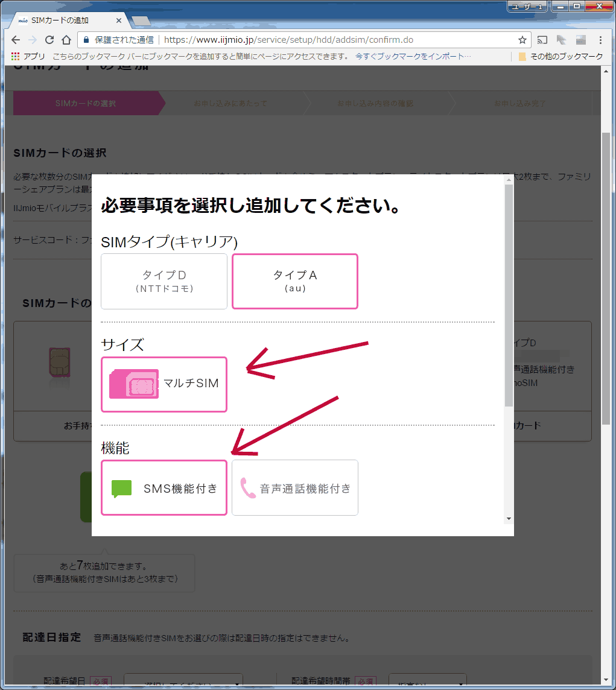Bookmark this page with the star icon

[522, 40]
